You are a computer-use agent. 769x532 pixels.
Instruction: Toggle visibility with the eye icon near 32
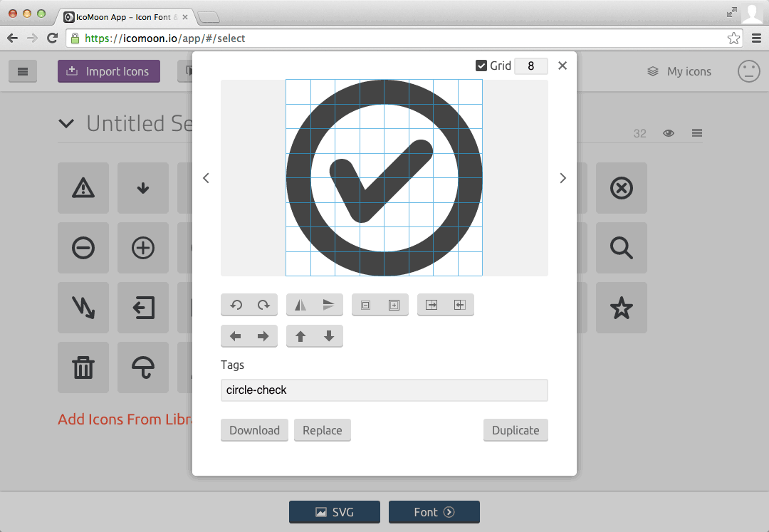[668, 132]
